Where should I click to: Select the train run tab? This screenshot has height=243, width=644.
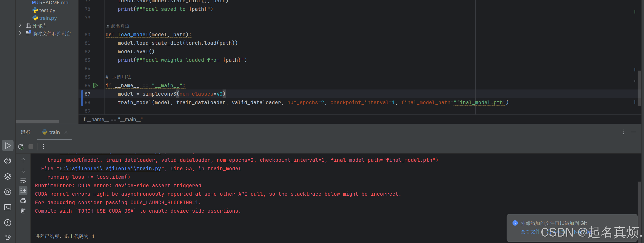54,132
